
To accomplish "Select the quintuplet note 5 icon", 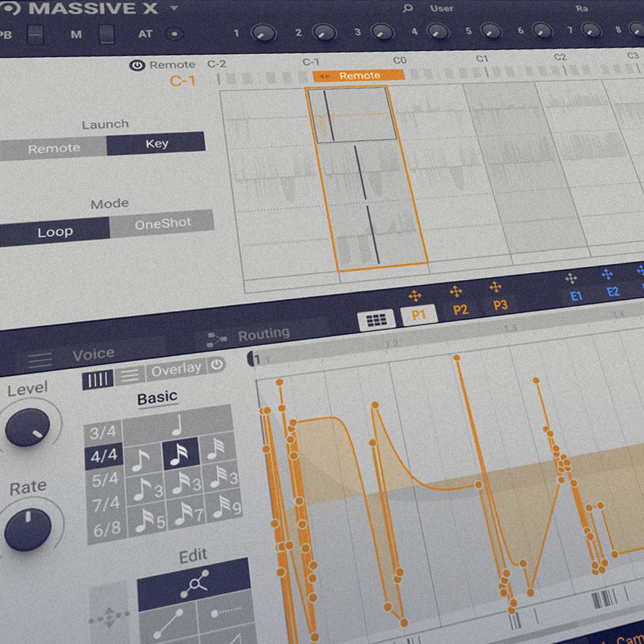I will [149, 521].
